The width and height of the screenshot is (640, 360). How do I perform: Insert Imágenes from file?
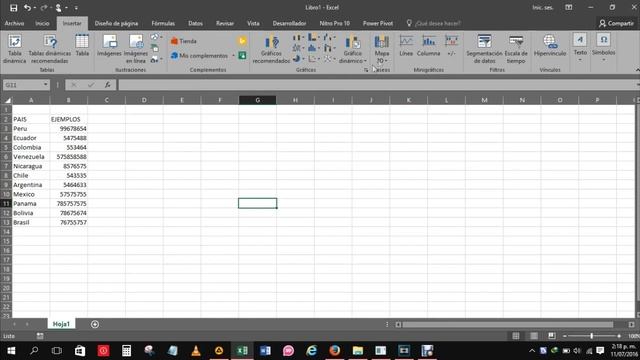(x=109, y=46)
